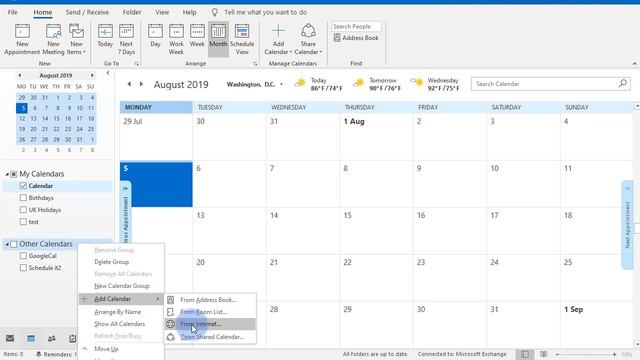The height and width of the screenshot is (360, 640).
Task: Switch to the Send / Receive tab
Action: tap(87, 12)
